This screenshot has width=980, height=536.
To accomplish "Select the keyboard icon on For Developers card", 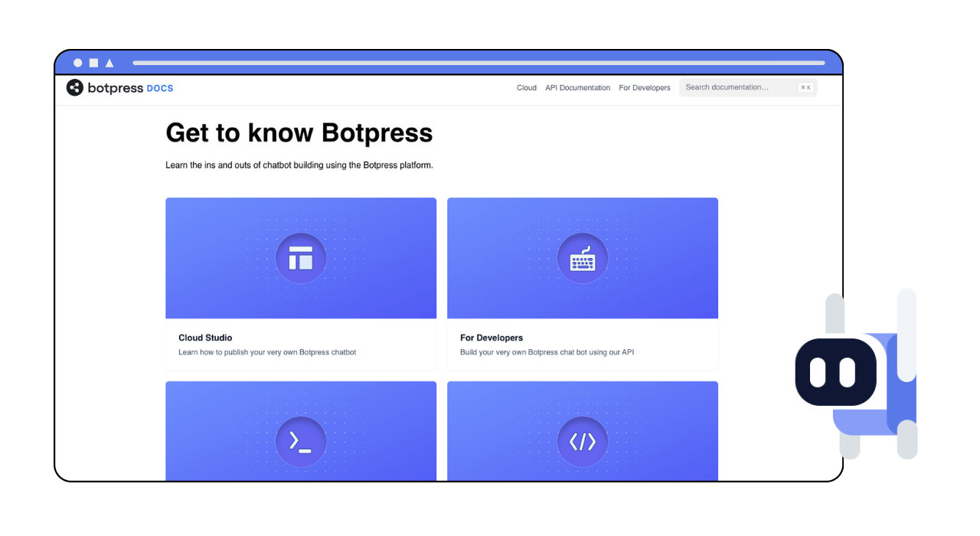I will tap(583, 258).
